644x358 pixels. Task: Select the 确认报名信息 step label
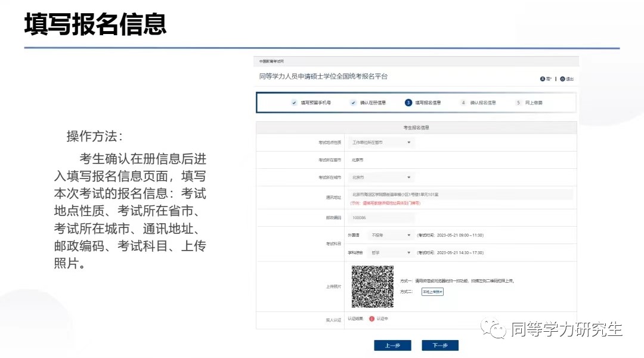point(483,103)
